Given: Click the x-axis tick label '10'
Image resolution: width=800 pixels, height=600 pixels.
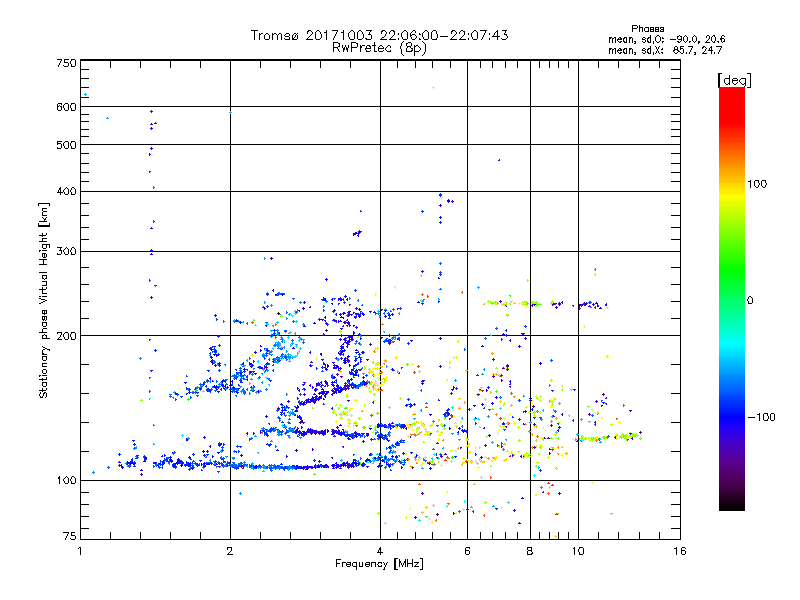Looking at the screenshot, I should [578, 551].
